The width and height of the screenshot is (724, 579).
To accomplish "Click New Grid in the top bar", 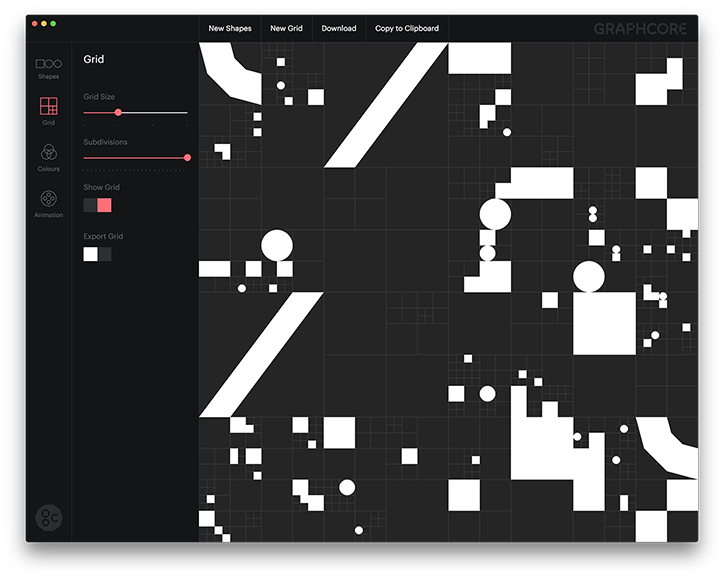I will coord(286,28).
